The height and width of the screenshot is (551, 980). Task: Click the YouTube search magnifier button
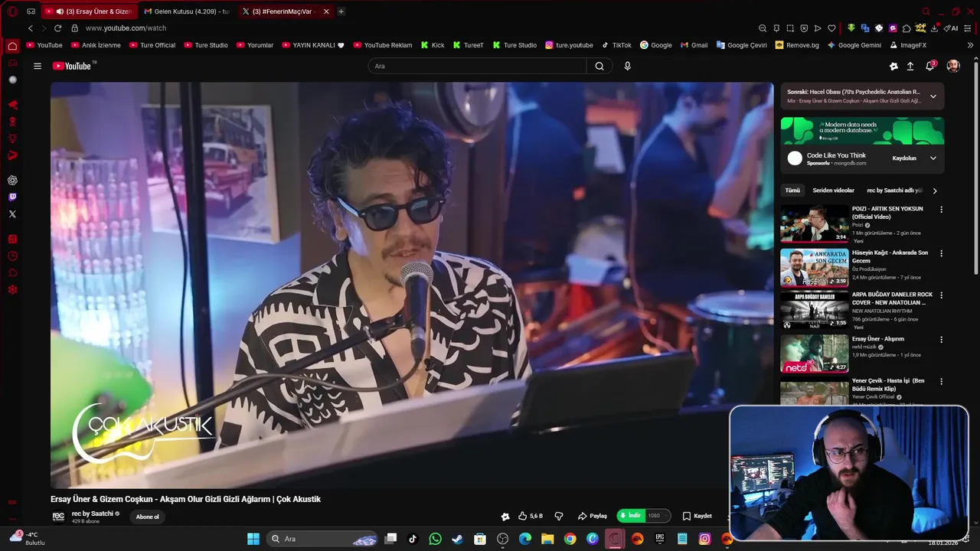pos(599,66)
